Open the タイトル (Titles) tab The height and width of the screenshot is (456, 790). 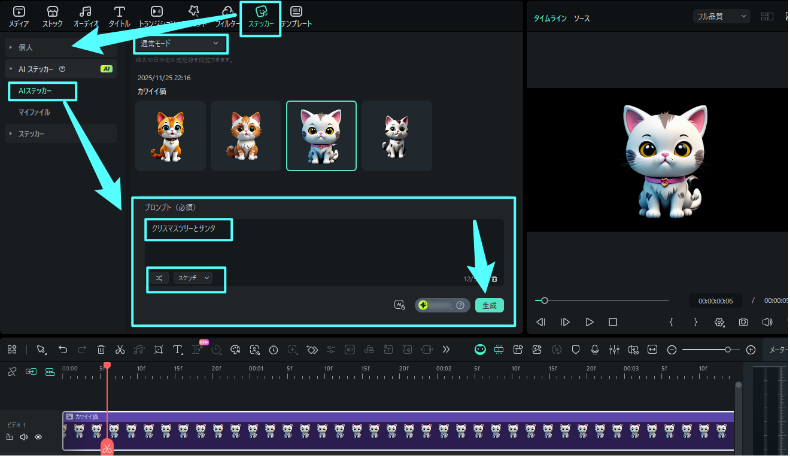(x=119, y=16)
